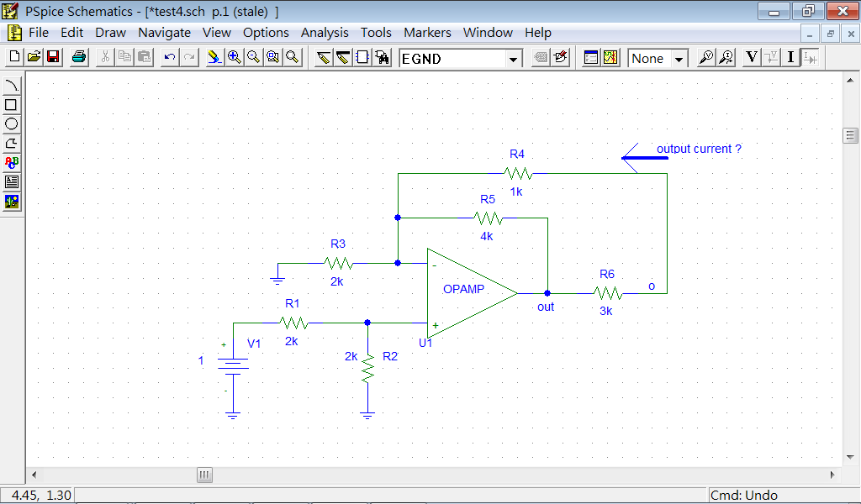Redo the last undone action

(x=189, y=57)
